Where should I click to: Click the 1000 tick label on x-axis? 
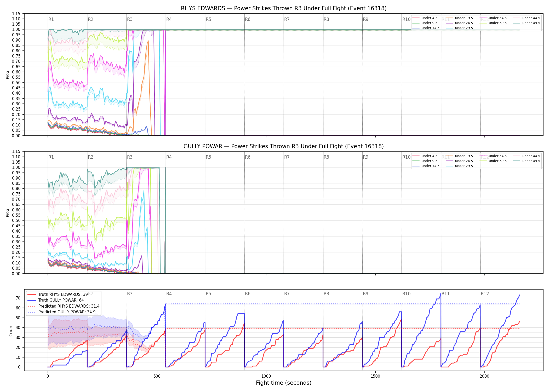(x=266, y=376)
